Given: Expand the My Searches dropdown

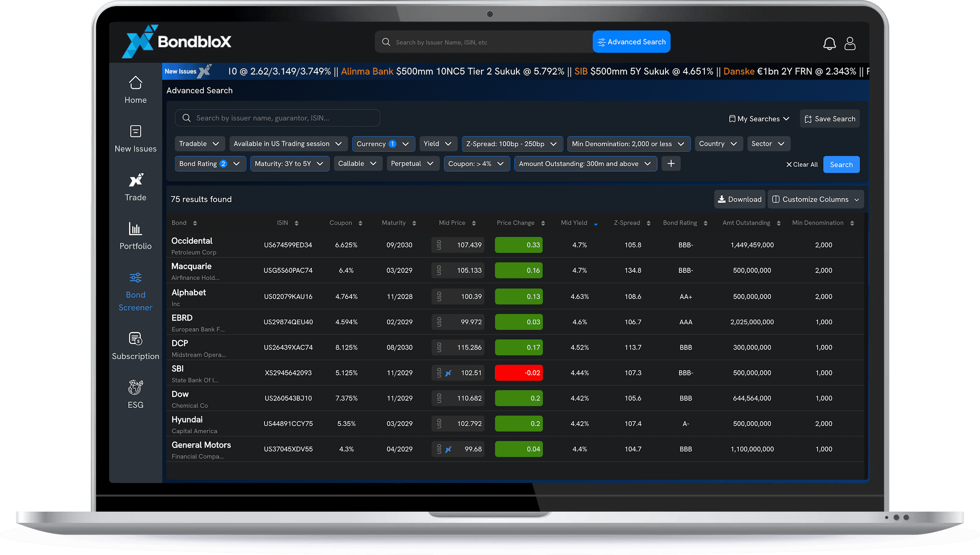Looking at the screenshot, I should [x=758, y=119].
